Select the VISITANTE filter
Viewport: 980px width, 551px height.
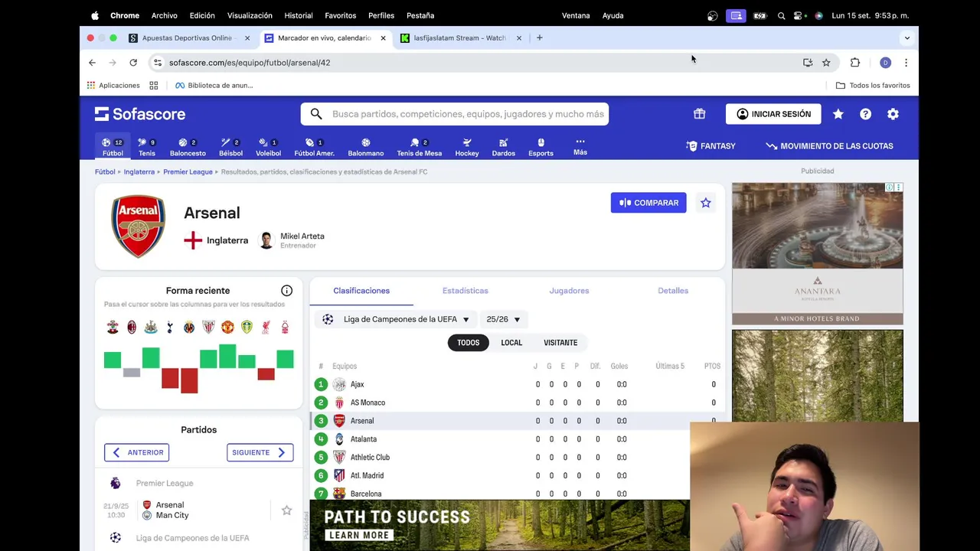[x=560, y=343]
